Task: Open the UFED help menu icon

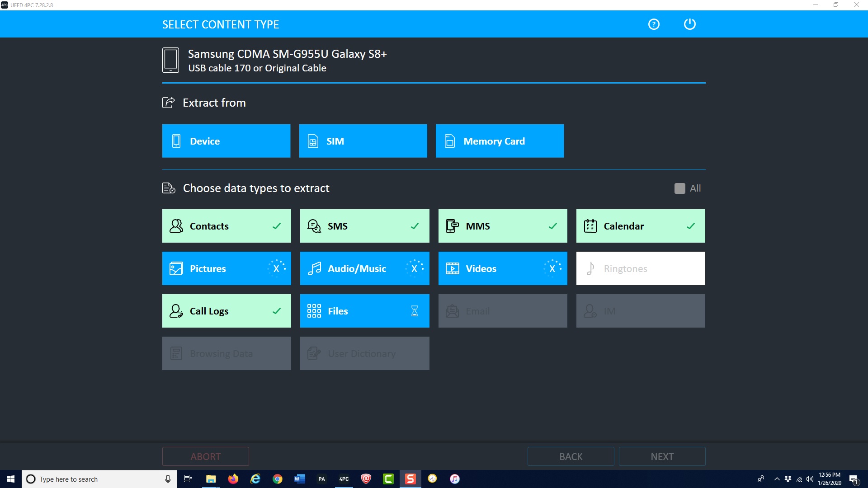Action: coord(654,24)
